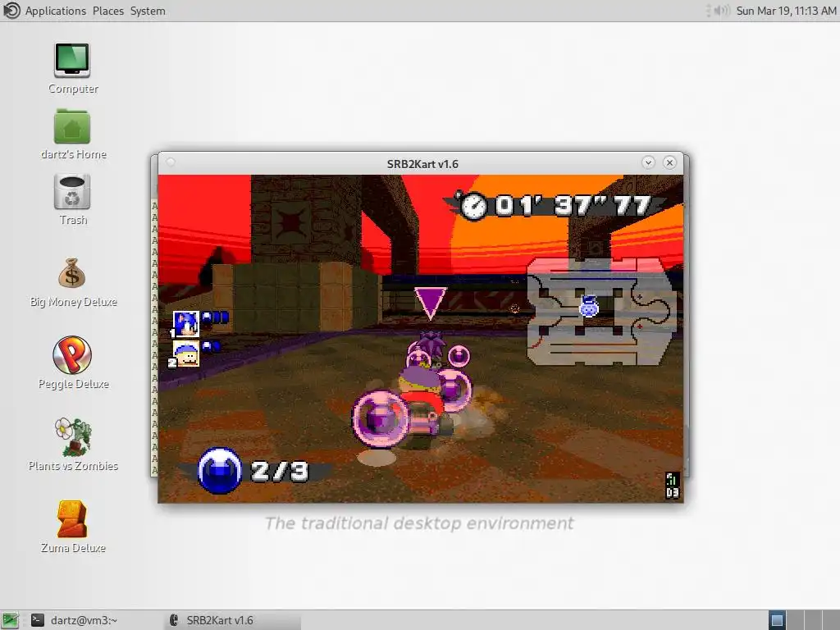Click the 2/3 lap counter
840x630 pixels.
280,472
